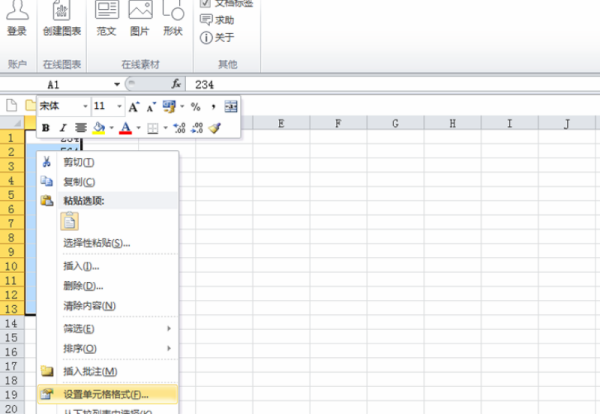The image size is (600, 414).
Task: Click increase decimal places icon
Action: click(179, 128)
